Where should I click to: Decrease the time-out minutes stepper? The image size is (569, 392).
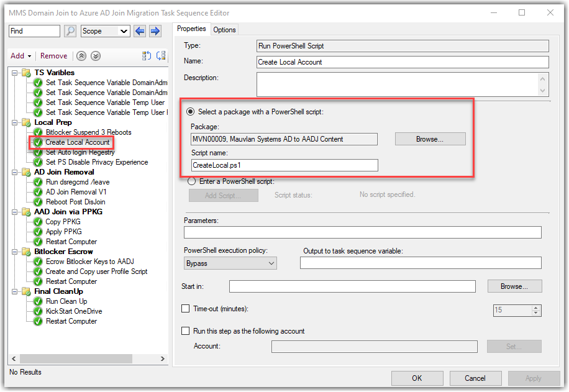536,313
